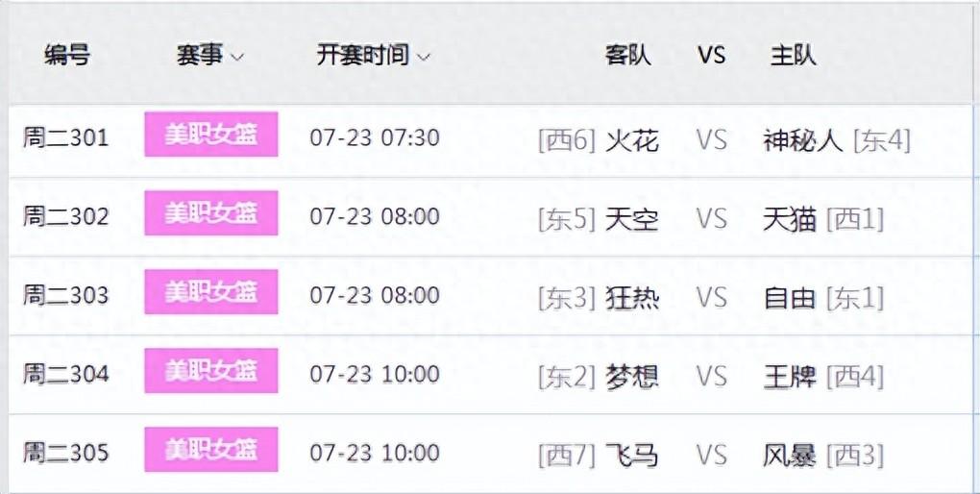The width and height of the screenshot is (980, 494).
Task: Select match number 周二305
Action: [x=66, y=453]
